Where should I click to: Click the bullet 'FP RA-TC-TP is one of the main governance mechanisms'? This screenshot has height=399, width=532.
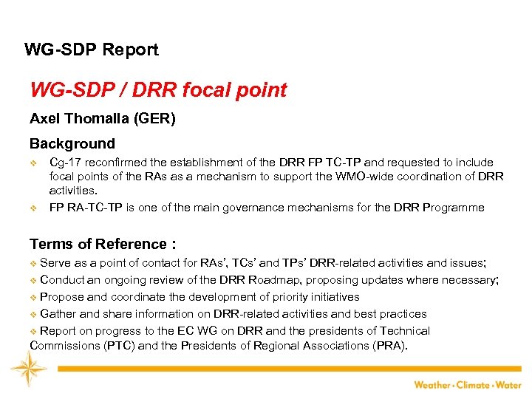point(267,208)
